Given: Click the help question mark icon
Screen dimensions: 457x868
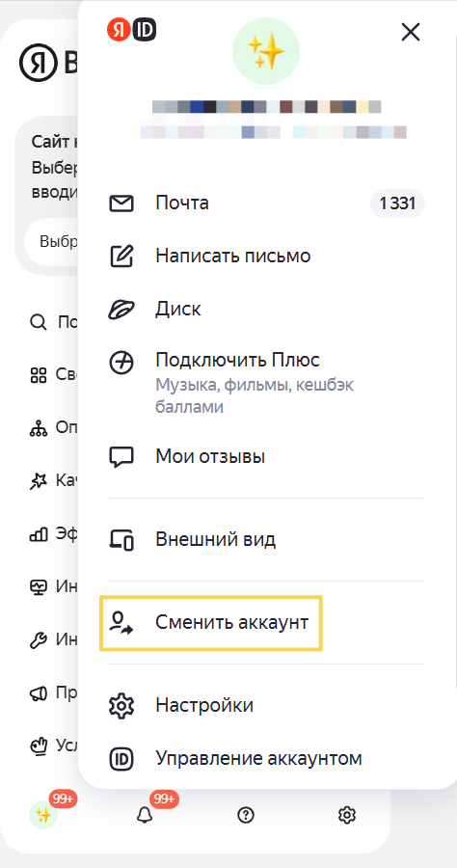Looking at the screenshot, I should click(x=245, y=815).
